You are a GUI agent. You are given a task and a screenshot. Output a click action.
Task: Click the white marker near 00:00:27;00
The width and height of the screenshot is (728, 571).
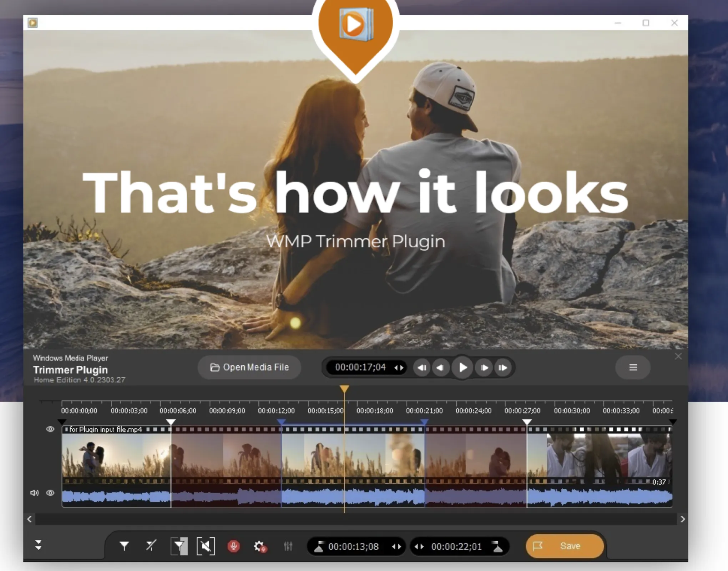pyautogui.click(x=527, y=422)
